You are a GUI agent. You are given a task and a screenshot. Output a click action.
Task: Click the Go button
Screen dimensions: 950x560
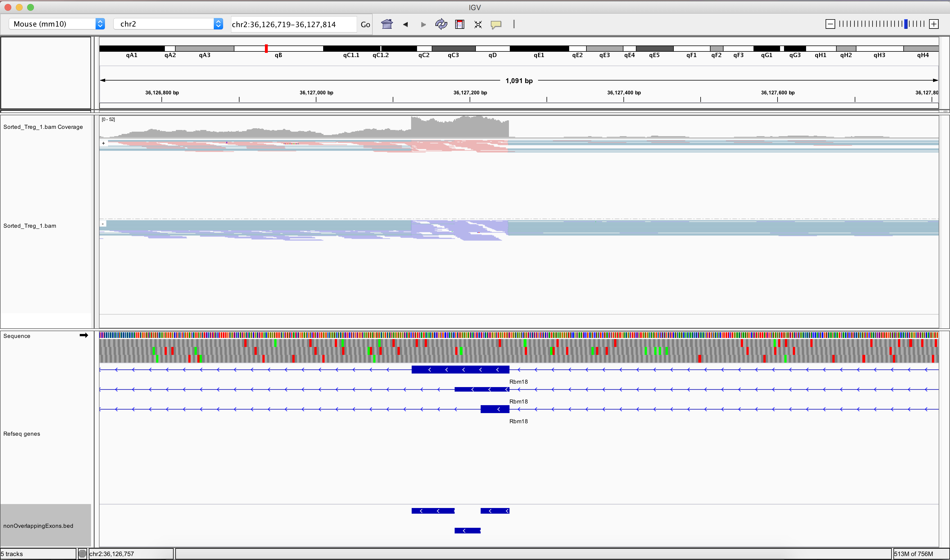pyautogui.click(x=365, y=25)
